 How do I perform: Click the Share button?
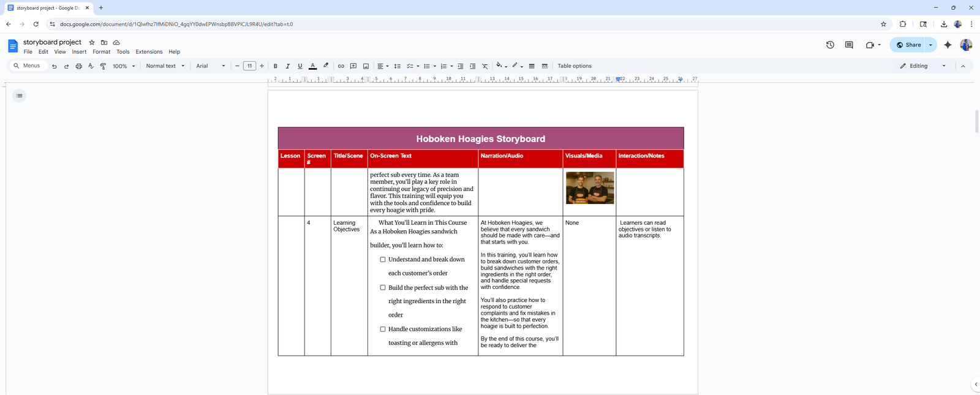908,45
